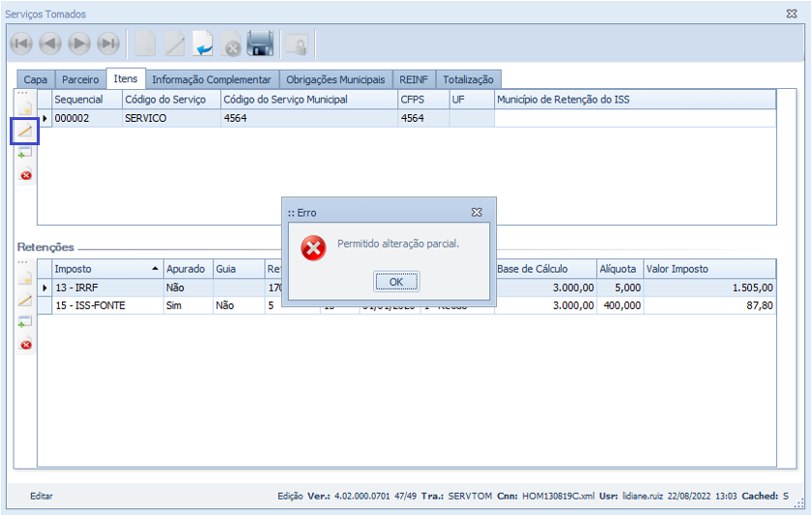Click the blue undo arrow toolbar icon
The width and height of the screenshot is (812, 515).
coord(203,44)
